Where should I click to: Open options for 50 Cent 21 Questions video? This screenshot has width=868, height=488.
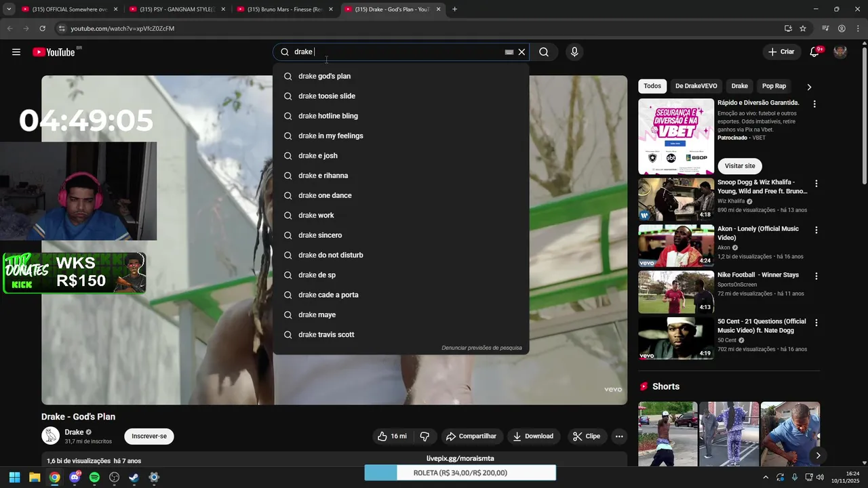point(816,323)
